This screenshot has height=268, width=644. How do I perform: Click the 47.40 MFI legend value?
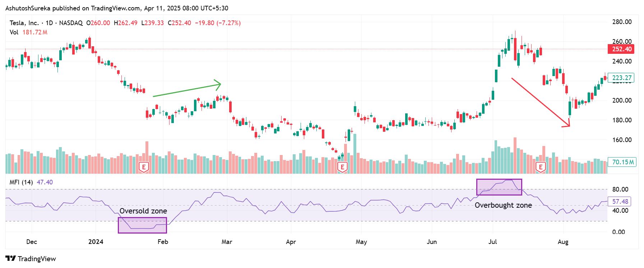(45, 182)
